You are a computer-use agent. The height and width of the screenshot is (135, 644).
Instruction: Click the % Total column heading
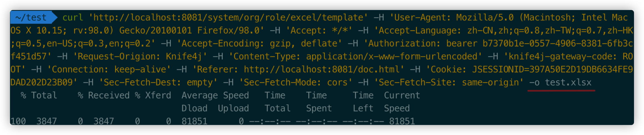[x=39, y=95]
